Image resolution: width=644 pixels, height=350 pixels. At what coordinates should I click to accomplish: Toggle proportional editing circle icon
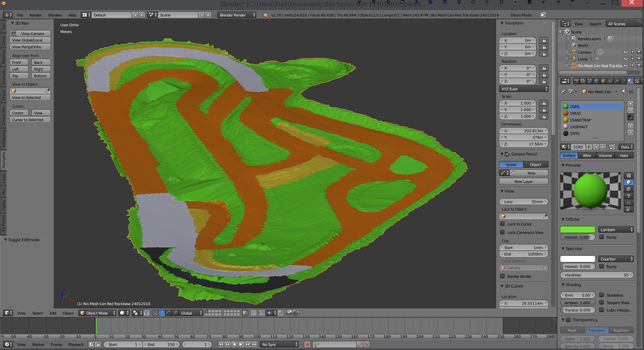[x=254, y=313]
